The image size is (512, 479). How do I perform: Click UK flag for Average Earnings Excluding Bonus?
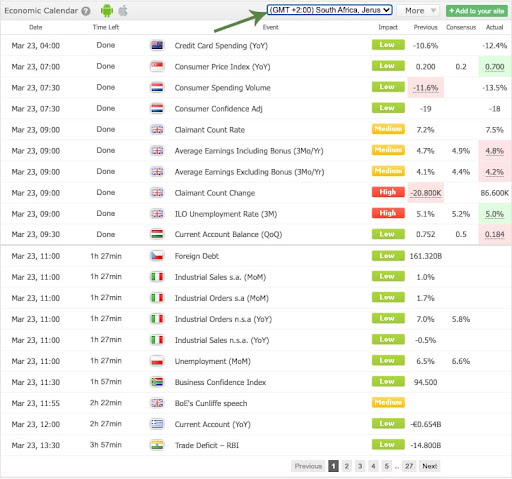coord(157,171)
